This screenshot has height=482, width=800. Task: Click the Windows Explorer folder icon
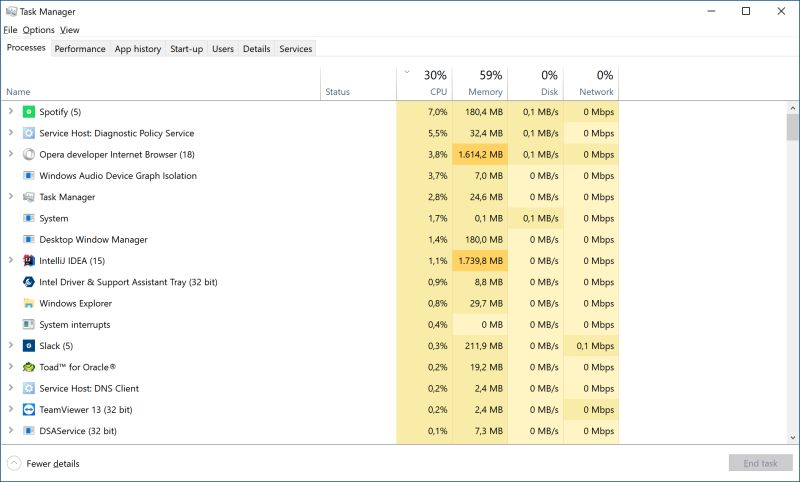[x=29, y=303]
